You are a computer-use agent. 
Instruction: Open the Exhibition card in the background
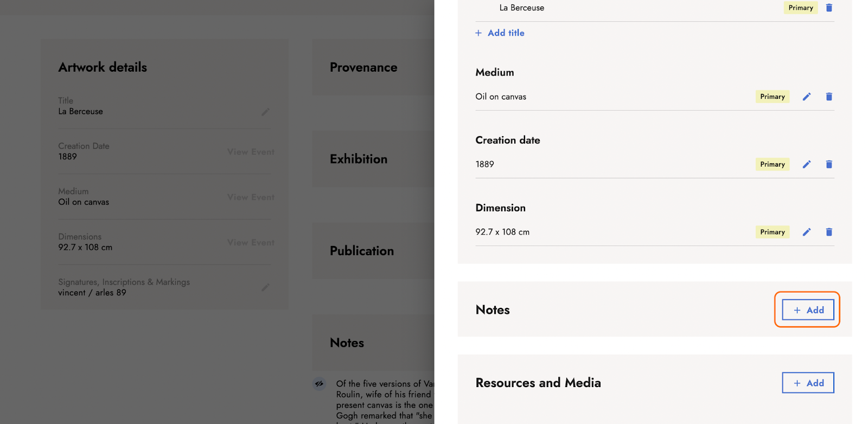click(373, 159)
